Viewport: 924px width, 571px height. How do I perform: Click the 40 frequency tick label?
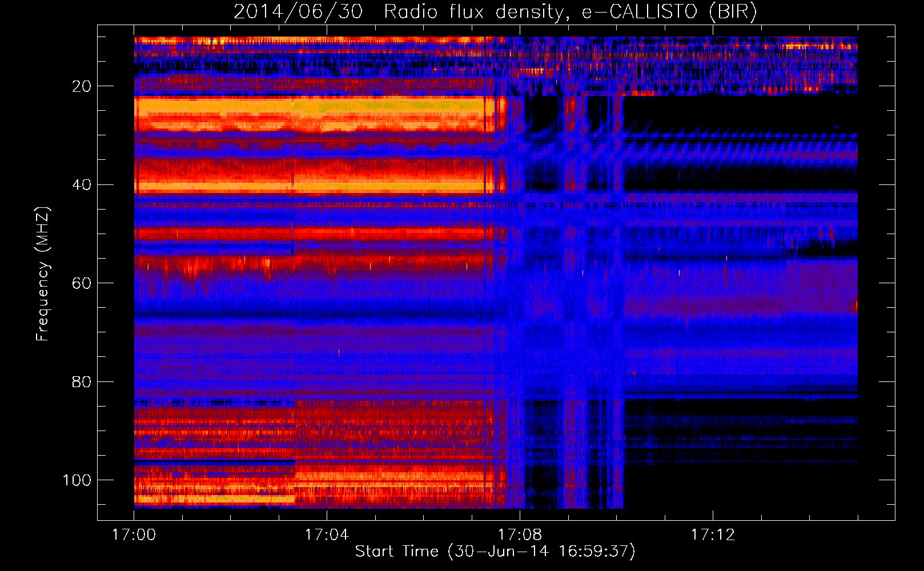[x=82, y=185]
